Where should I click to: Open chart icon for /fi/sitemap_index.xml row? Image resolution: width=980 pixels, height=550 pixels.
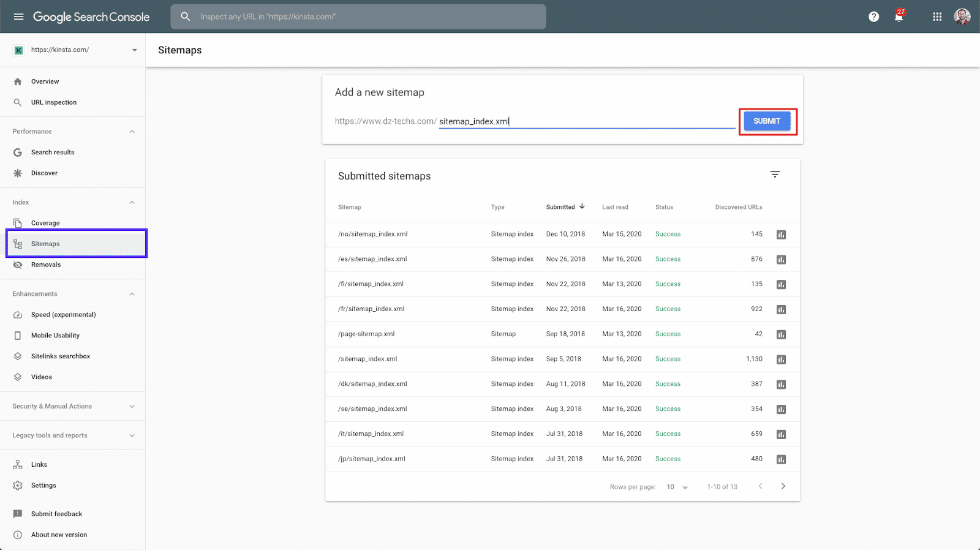click(x=781, y=285)
